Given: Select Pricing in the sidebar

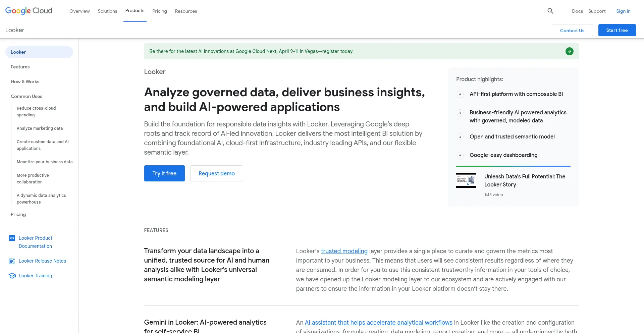Looking at the screenshot, I should (18, 214).
